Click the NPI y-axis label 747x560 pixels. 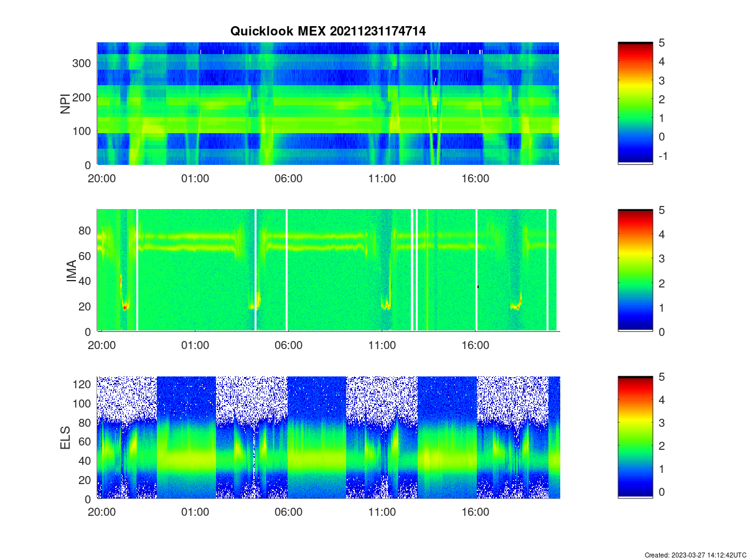(65, 103)
